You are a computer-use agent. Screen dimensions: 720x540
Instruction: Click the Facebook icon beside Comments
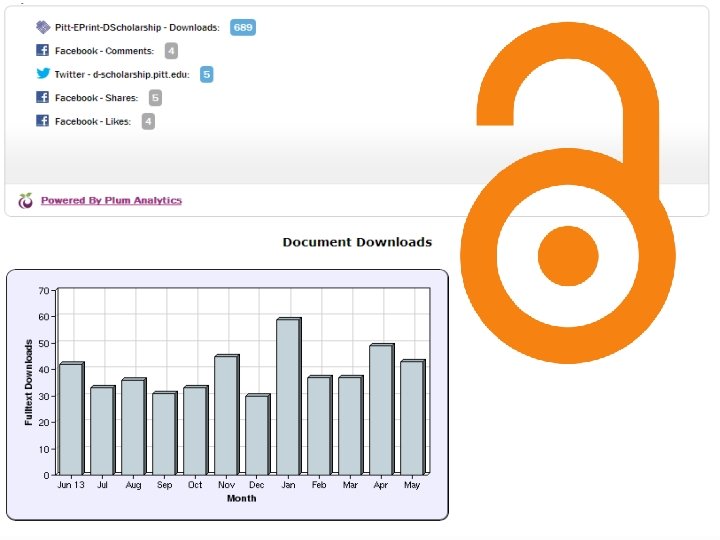point(43,50)
